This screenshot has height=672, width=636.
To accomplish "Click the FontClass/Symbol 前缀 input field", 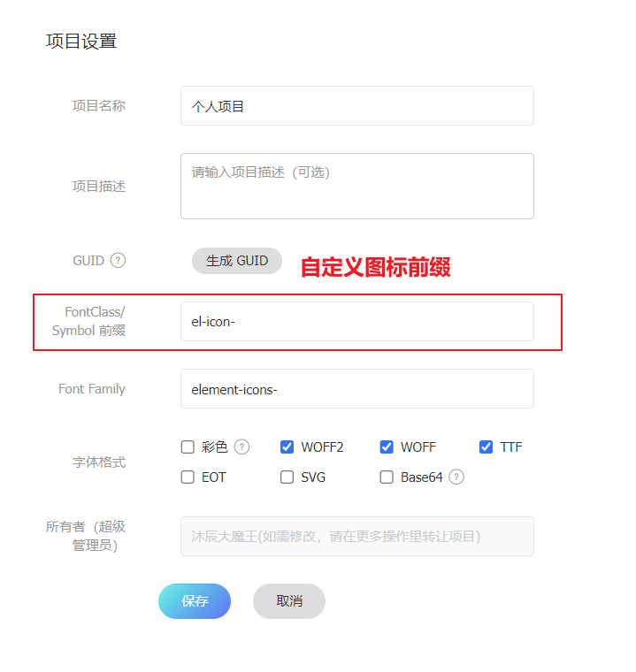I will click(356, 322).
